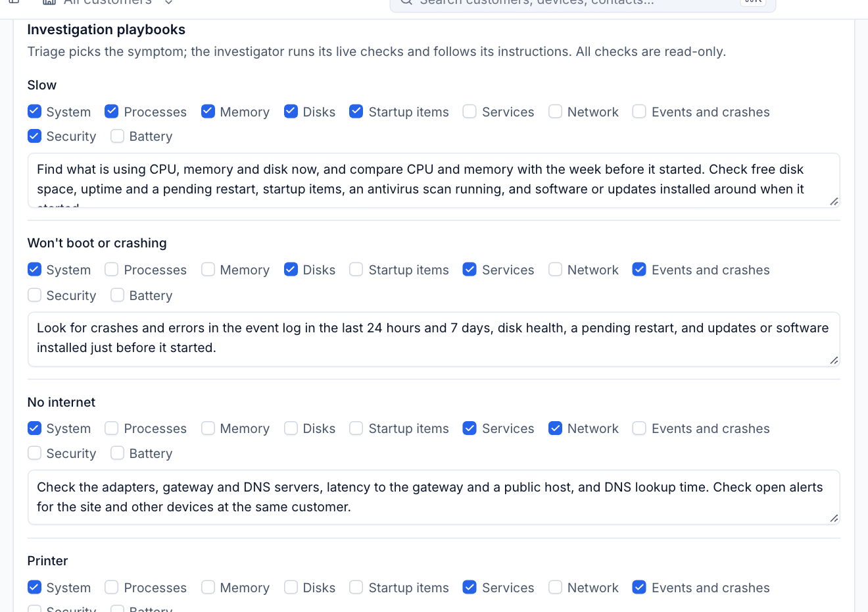The width and height of the screenshot is (868, 612).
Task: Enable Security for Won't boot or crashing
Action: [x=34, y=295]
